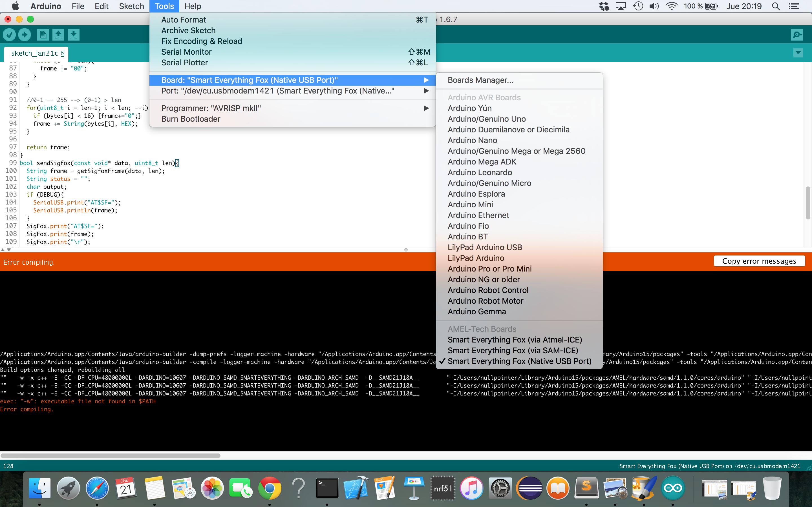812x507 pixels.
Task: Click the Open sketch up-arrow icon
Action: pyautogui.click(x=58, y=35)
